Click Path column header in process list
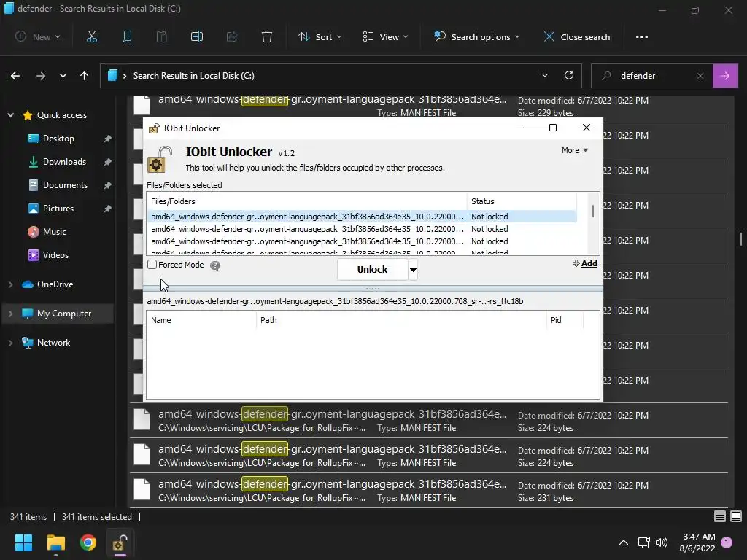The height and width of the screenshot is (560, 747). (x=401, y=320)
